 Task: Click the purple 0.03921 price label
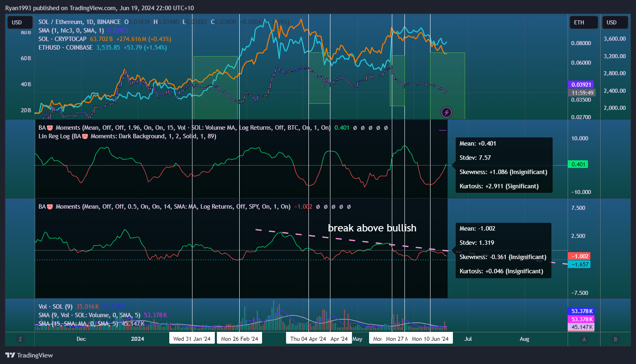click(581, 85)
